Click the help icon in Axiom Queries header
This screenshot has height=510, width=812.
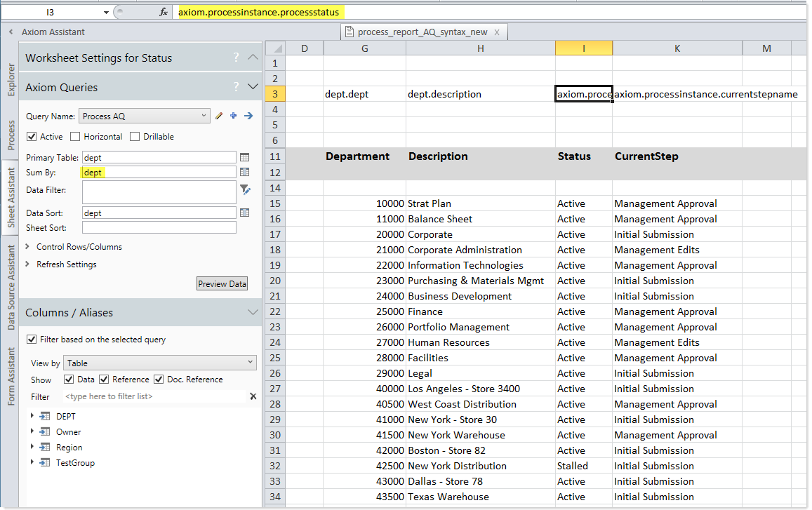237,87
